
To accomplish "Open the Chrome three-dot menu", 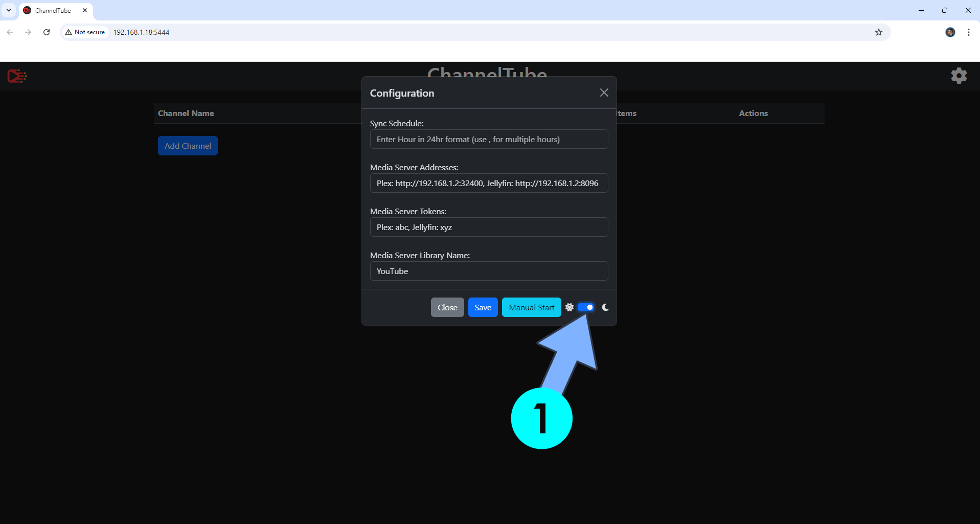I will point(969,32).
